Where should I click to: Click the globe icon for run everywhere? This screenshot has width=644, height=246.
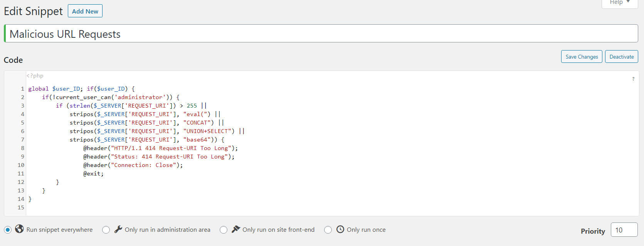(19, 229)
